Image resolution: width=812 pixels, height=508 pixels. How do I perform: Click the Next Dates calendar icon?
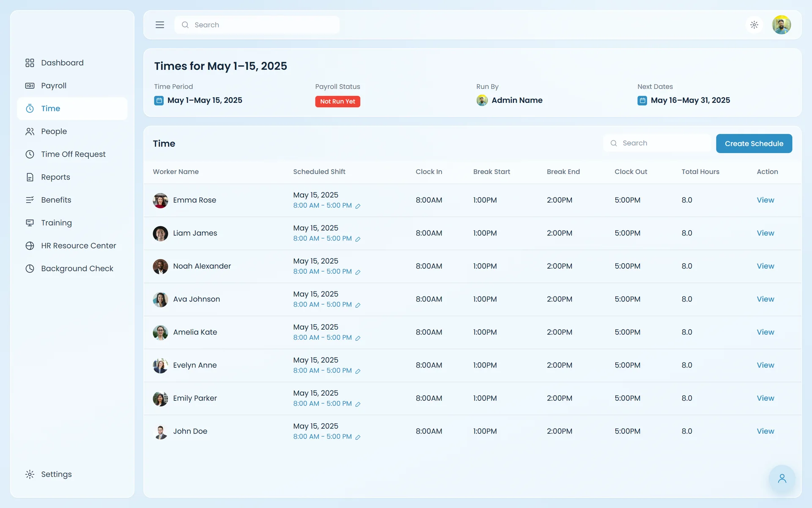(x=642, y=101)
